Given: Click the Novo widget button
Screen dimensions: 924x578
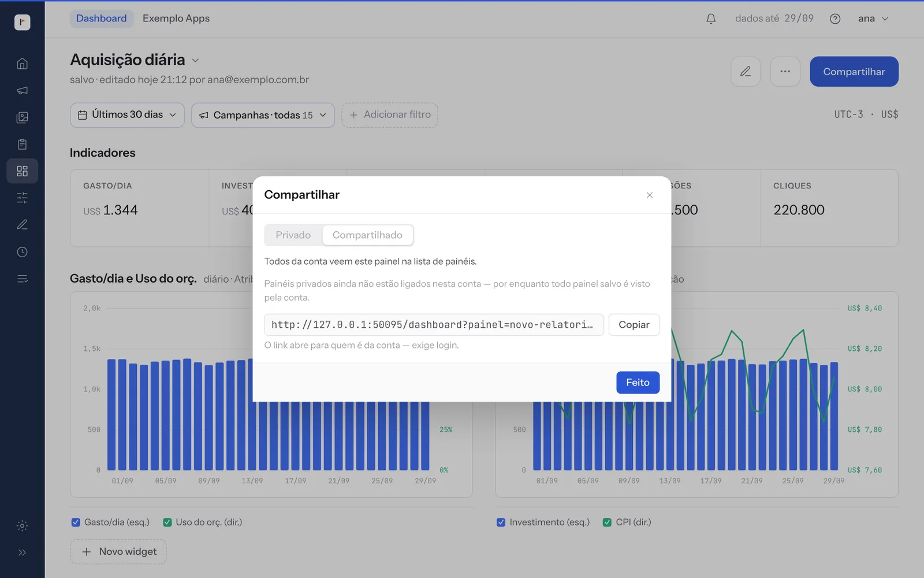Looking at the screenshot, I should pyautogui.click(x=118, y=551).
